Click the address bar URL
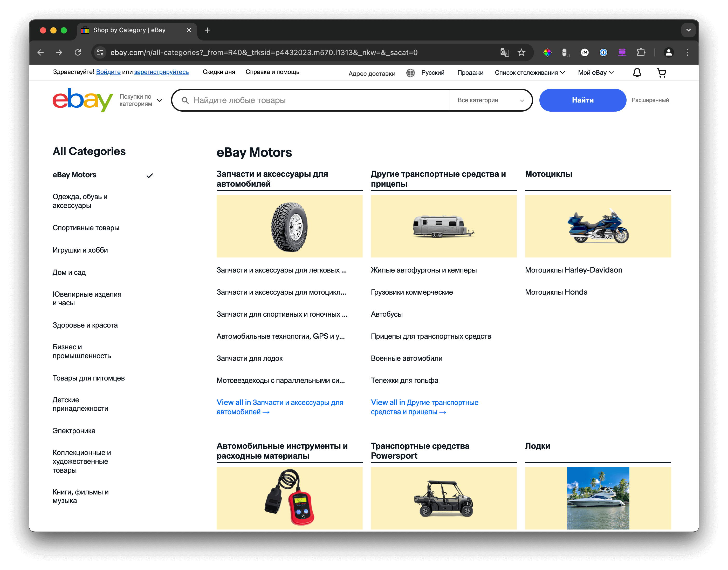Screen dimensions: 728x570 click(264, 52)
